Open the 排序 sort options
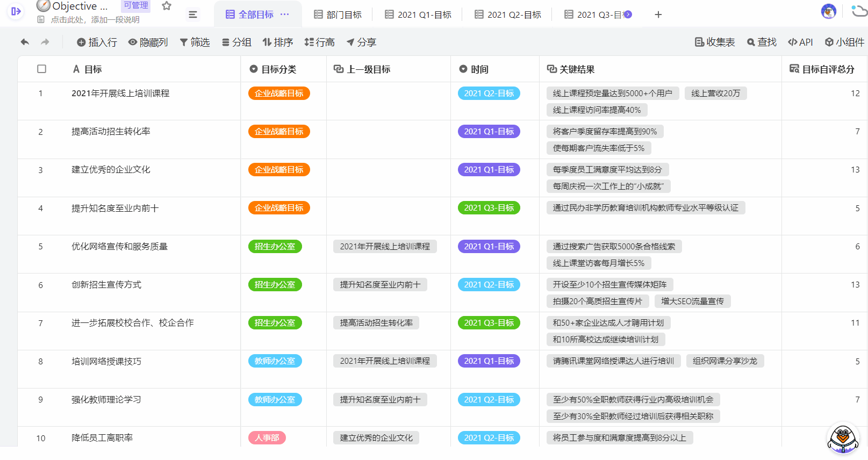Viewport: 868px width, 460px height. (x=277, y=42)
